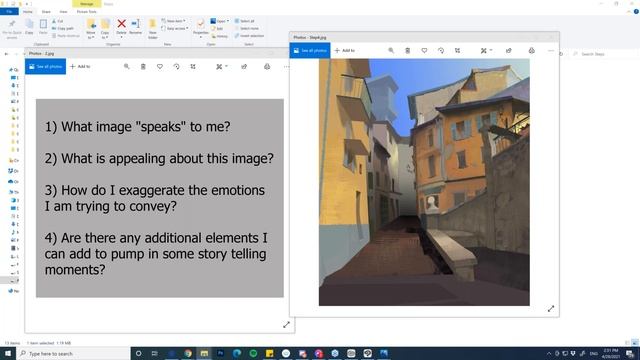Click the Explorer Back navigation arrow

pos(6,54)
